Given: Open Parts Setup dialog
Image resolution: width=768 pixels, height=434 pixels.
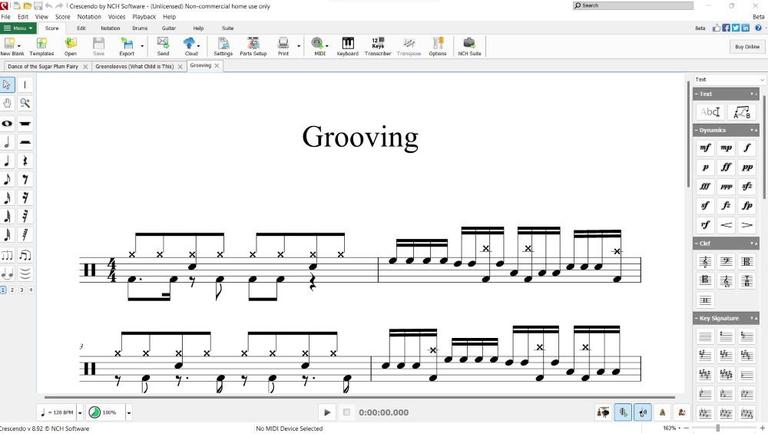Looking at the screenshot, I should pyautogui.click(x=253, y=47).
